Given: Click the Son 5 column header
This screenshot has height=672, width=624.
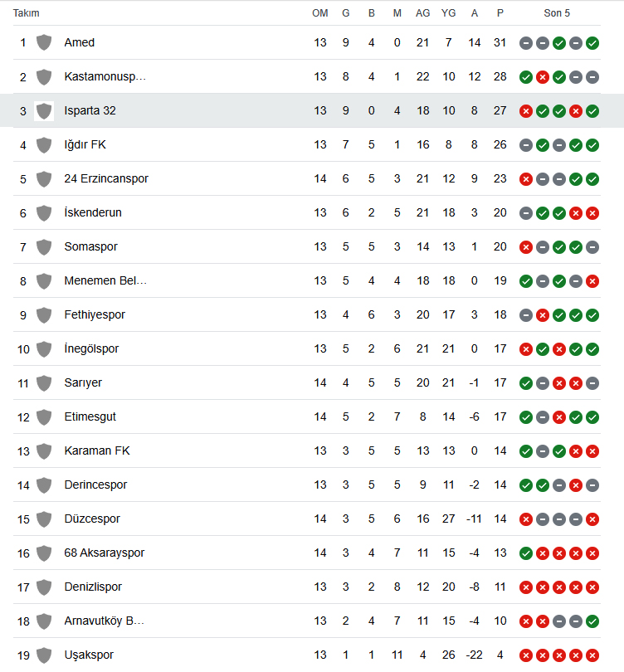Looking at the screenshot, I should click(557, 13).
